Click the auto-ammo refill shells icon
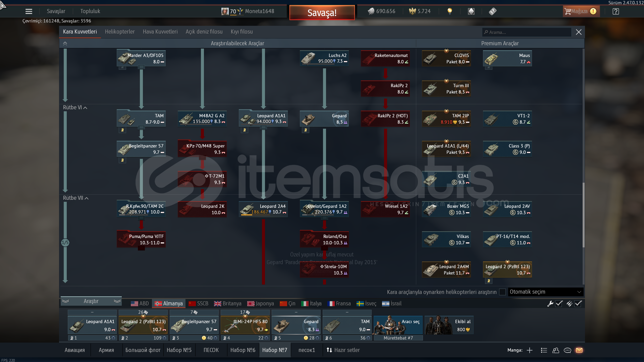The image size is (644, 362). 569,304
